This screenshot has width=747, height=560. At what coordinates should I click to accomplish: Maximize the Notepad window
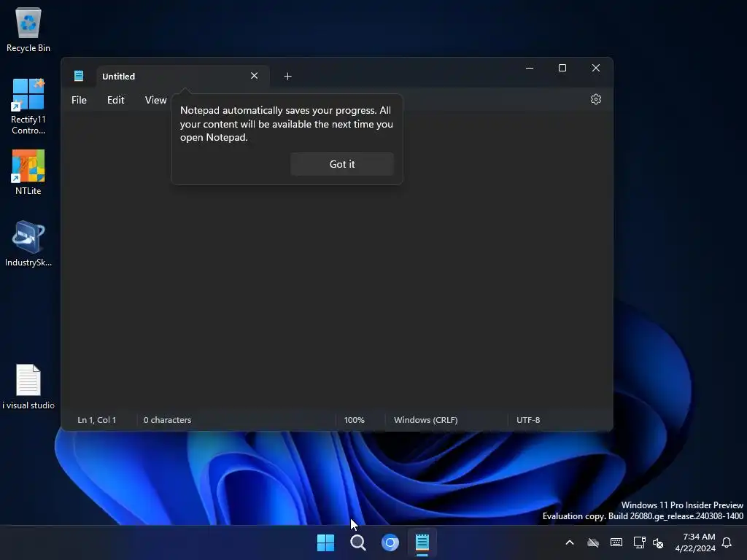[562, 68]
